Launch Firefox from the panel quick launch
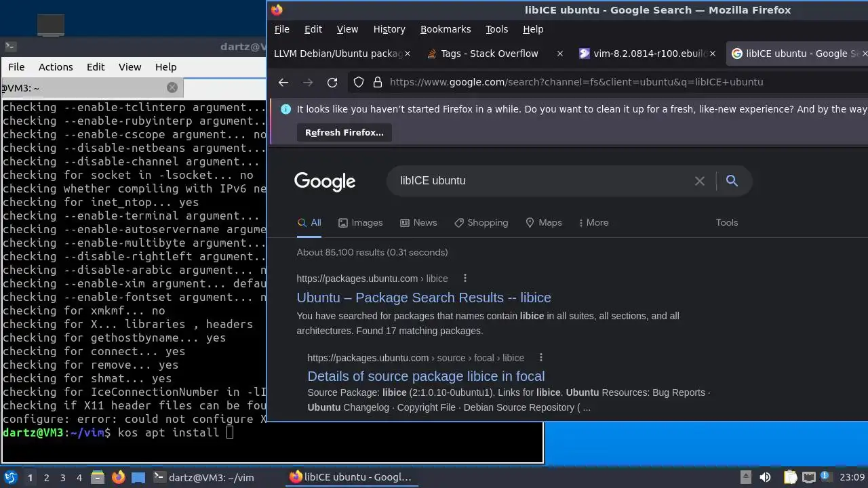Screen dimensions: 868x488 [118, 477]
